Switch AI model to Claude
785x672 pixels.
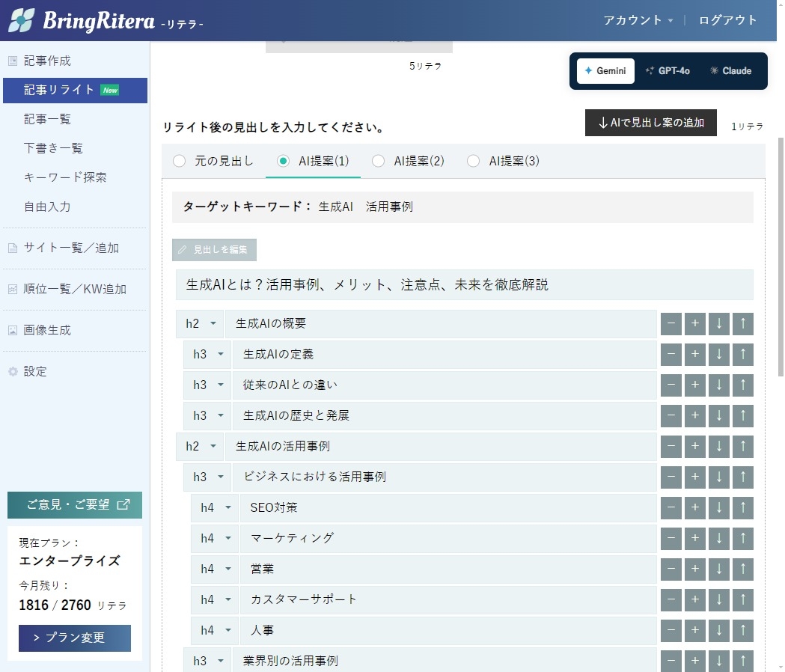pos(730,71)
